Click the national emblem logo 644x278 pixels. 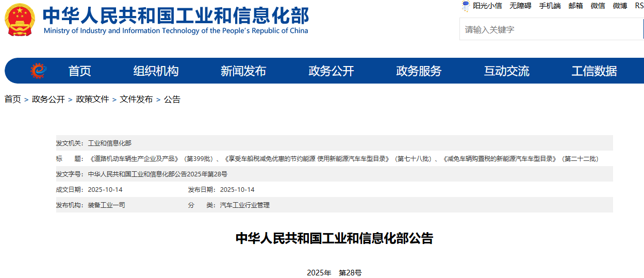(x=20, y=20)
